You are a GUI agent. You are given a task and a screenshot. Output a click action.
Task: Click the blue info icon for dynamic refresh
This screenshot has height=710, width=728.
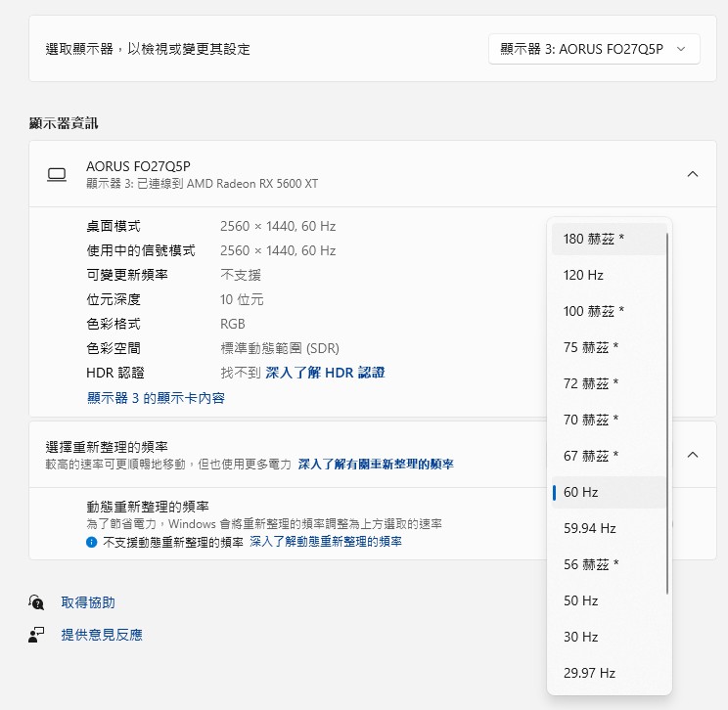pos(91,542)
